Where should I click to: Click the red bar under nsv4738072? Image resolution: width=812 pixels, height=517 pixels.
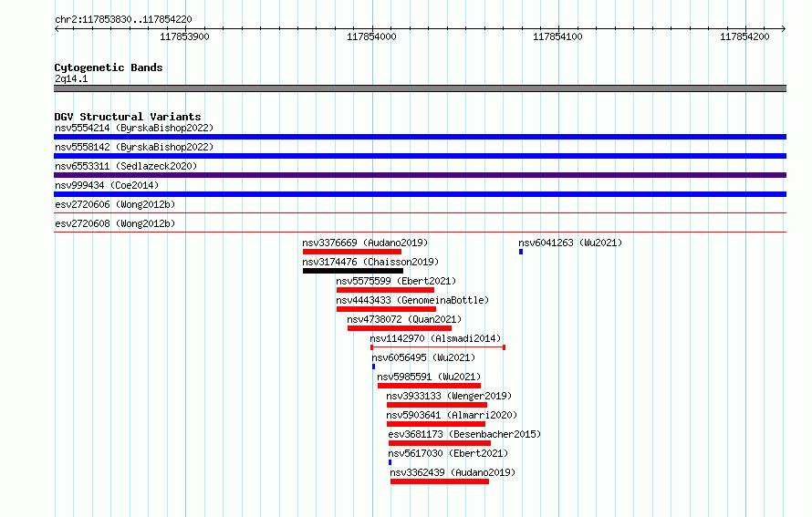400,328
